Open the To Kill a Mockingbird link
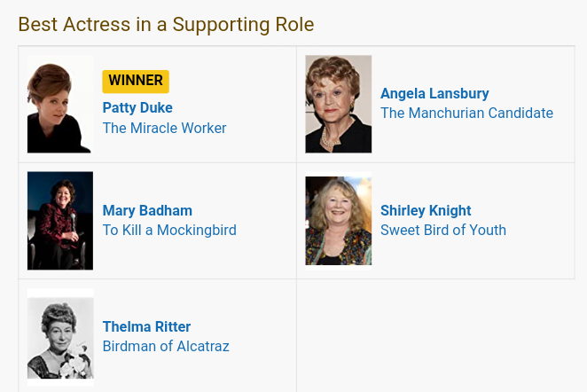The image size is (587, 392). coord(169,231)
